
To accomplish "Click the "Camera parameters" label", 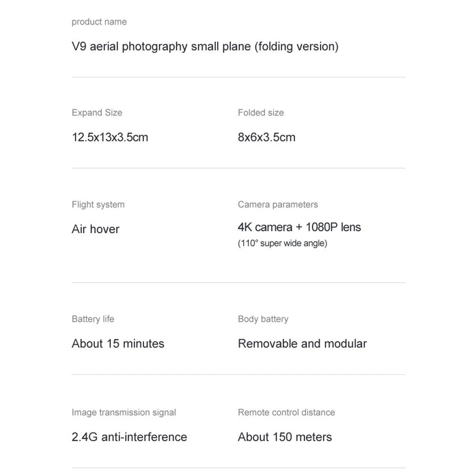I will click(x=278, y=205).
